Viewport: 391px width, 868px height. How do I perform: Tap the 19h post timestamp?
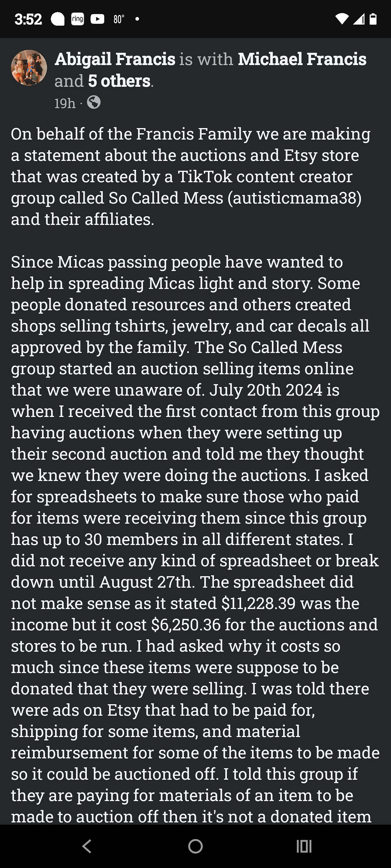point(65,103)
